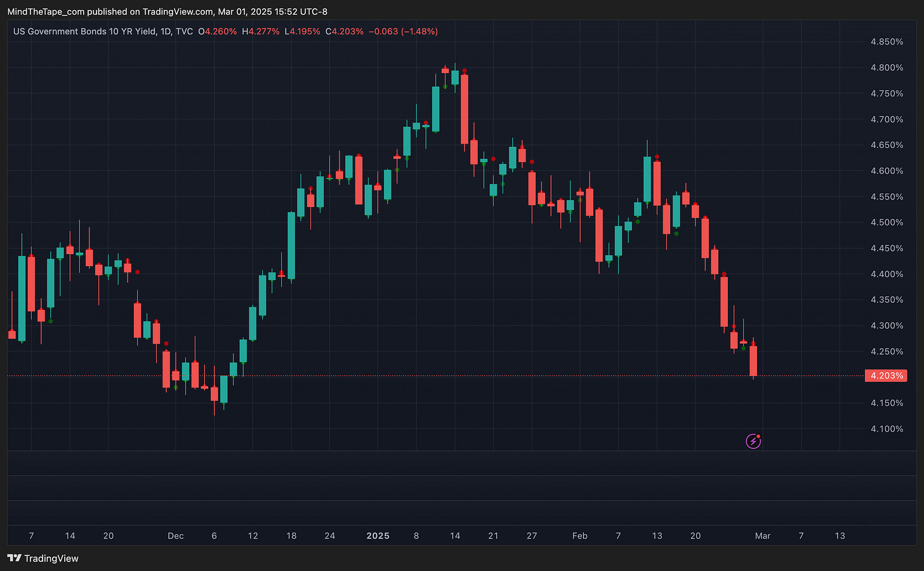This screenshot has height=571, width=924.
Task: Click the 'Feb' label on time axis
Action: 579,536
